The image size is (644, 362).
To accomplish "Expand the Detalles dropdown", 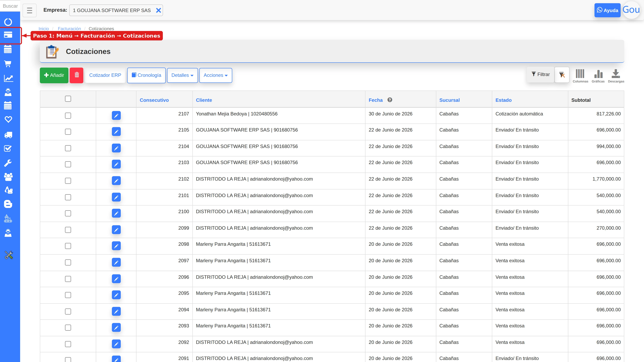I will coord(182,75).
